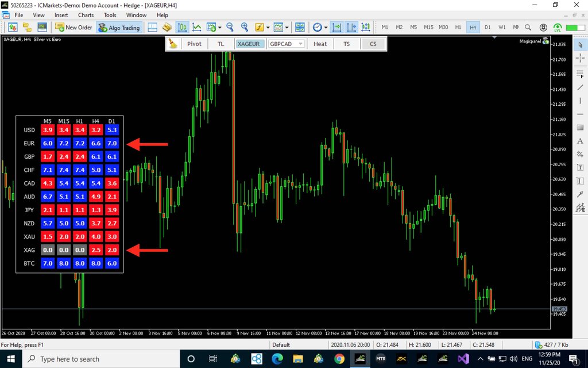Open the Window menu
The image size is (588, 368).
pos(136,15)
